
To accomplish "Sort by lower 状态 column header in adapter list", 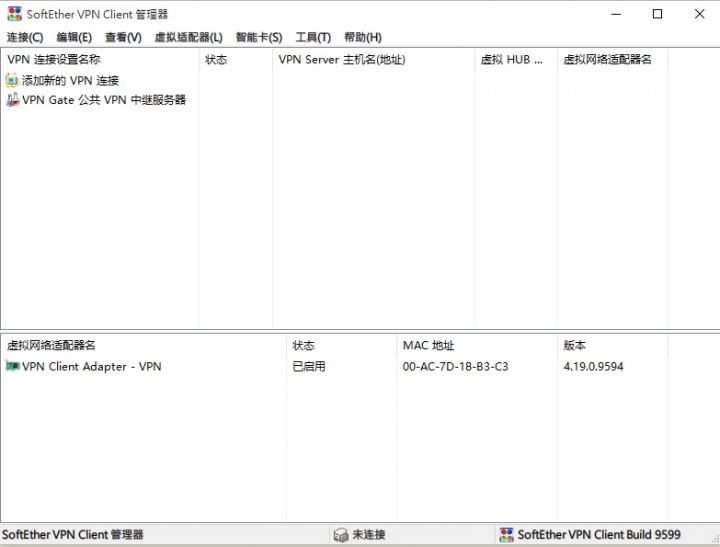I will coord(342,345).
